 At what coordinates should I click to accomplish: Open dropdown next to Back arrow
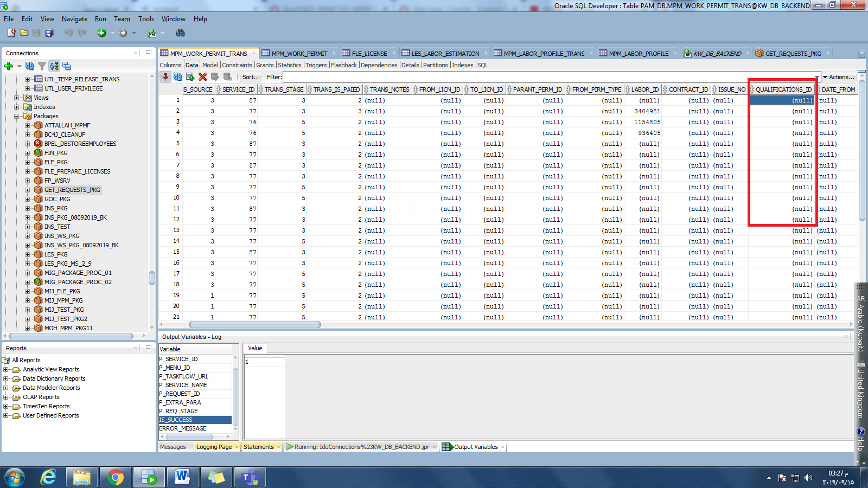[112, 33]
